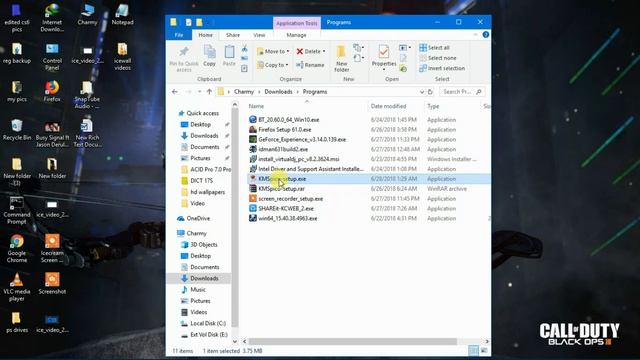Open Desktop under Quick access
This screenshot has height=360, width=640.
200,124
